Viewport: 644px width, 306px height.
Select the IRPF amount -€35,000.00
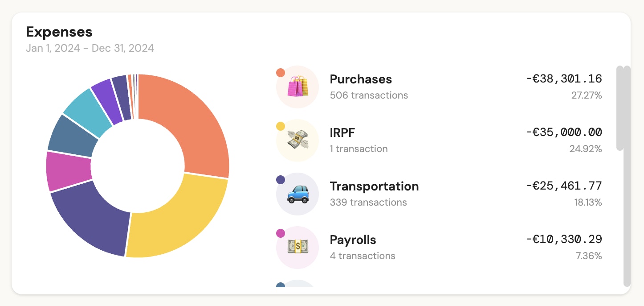pyautogui.click(x=564, y=132)
